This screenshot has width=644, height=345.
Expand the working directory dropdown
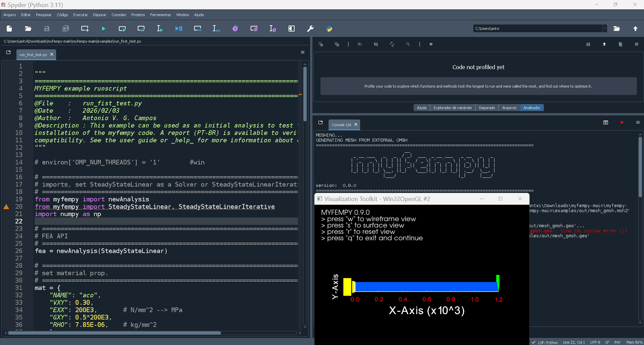pos(605,29)
